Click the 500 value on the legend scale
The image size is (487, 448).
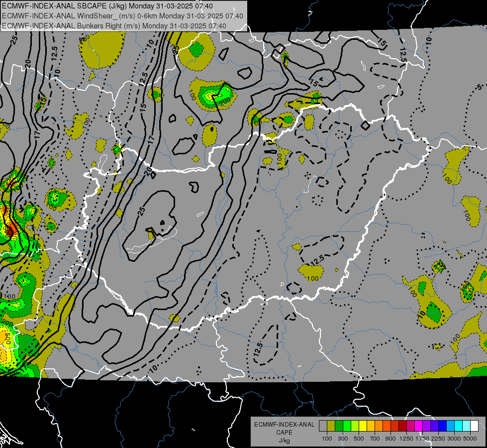[359, 439]
